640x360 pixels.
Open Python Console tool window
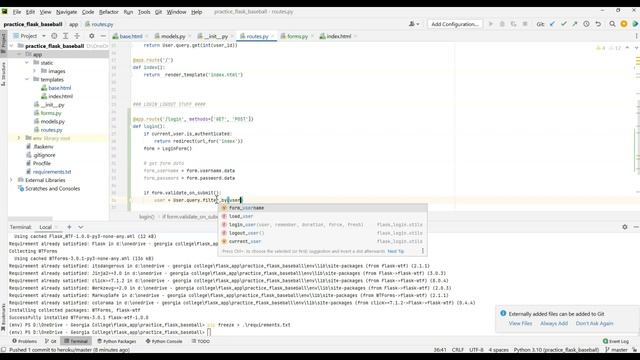tap(164, 341)
